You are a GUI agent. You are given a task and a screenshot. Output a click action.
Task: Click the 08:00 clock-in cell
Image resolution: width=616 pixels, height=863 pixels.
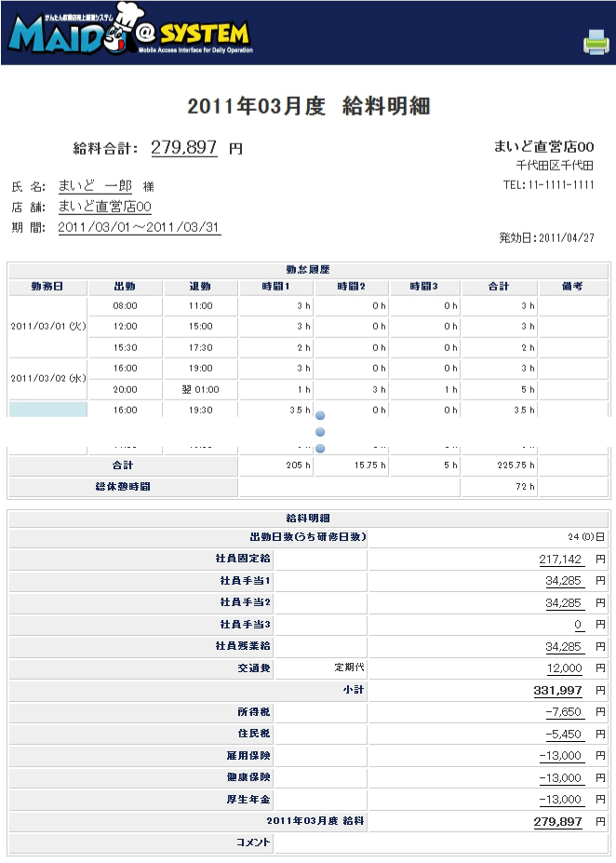coord(126,306)
